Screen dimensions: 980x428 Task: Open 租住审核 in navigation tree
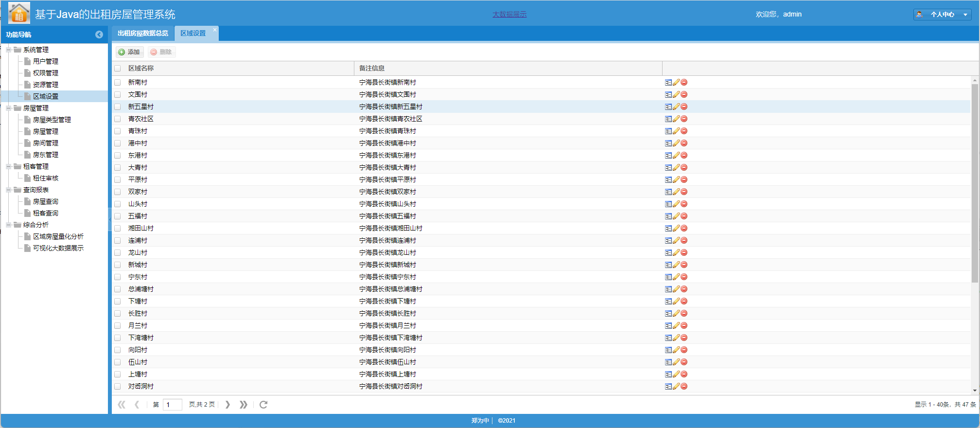[46, 178]
